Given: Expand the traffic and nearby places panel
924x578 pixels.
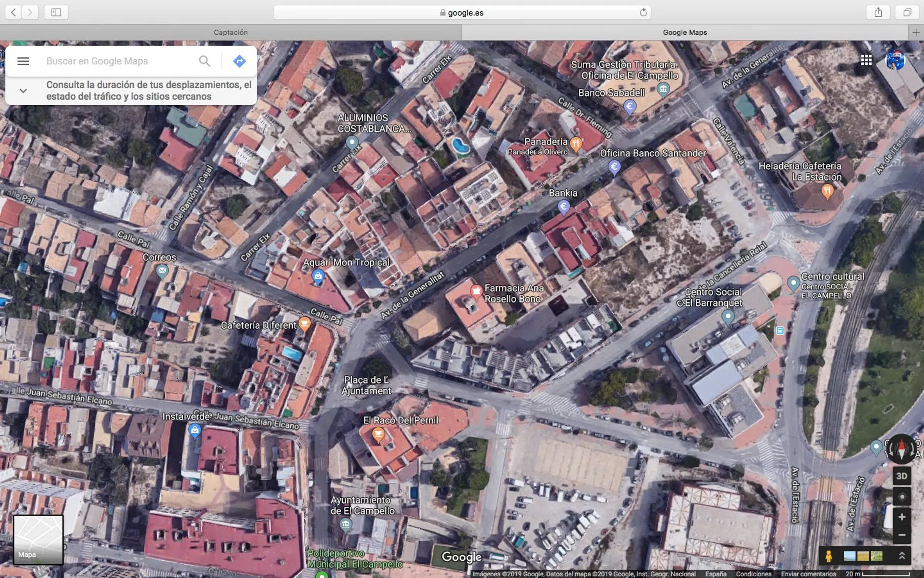Looking at the screenshot, I should click(x=23, y=91).
